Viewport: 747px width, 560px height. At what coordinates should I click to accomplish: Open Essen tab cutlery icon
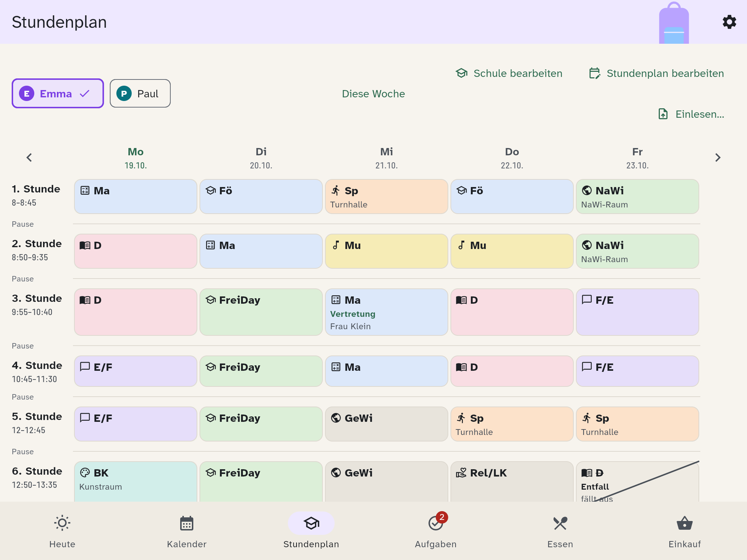pyautogui.click(x=560, y=524)
